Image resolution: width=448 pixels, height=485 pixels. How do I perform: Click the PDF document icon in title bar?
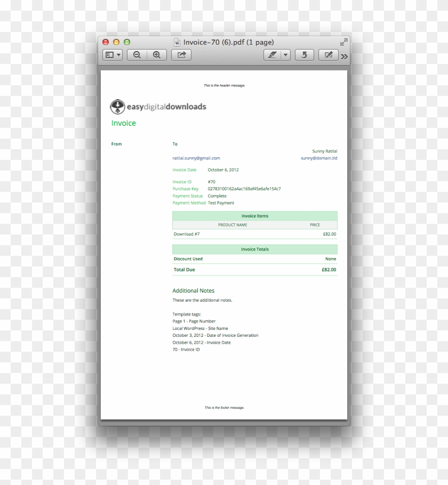click(x=177, y=42)
